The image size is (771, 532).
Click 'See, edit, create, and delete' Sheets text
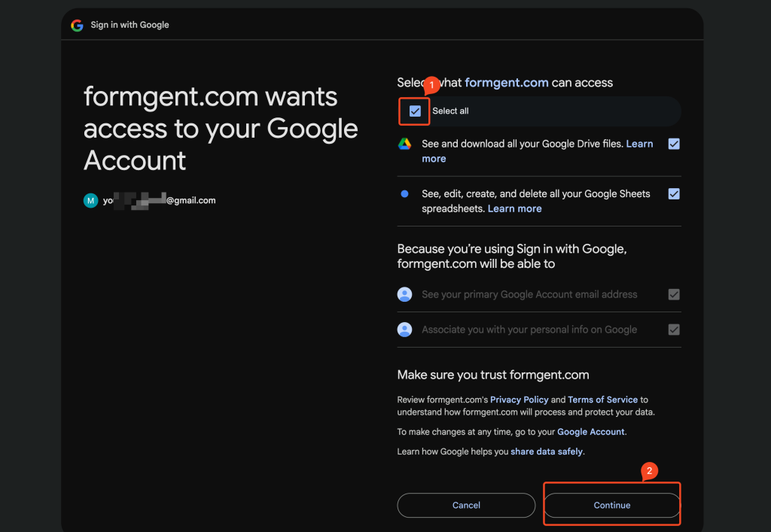point(536,201)
